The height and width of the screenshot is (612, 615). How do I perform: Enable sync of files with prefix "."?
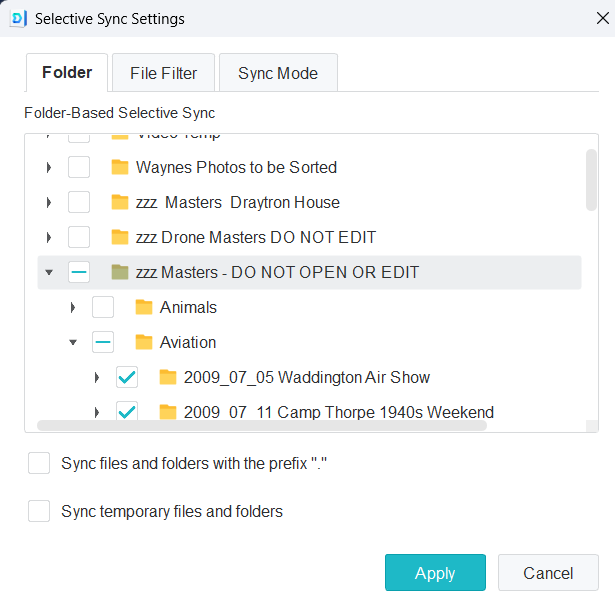[39, 463]
